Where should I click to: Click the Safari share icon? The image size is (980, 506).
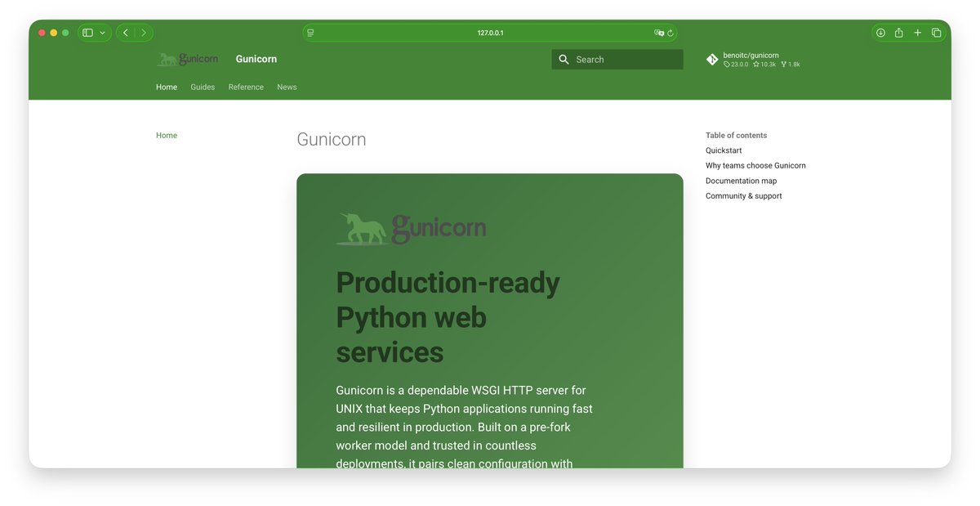[898, 33]
